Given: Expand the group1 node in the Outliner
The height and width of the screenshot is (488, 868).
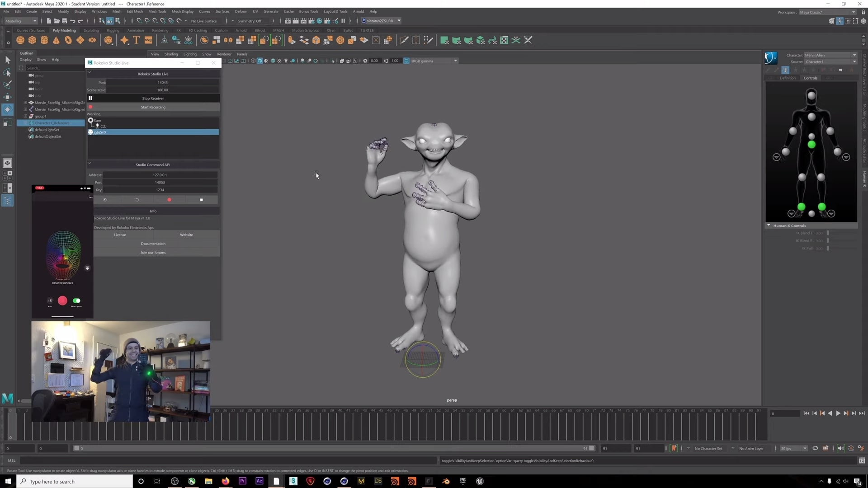Looking at the screenshot, I should (26, 116).
